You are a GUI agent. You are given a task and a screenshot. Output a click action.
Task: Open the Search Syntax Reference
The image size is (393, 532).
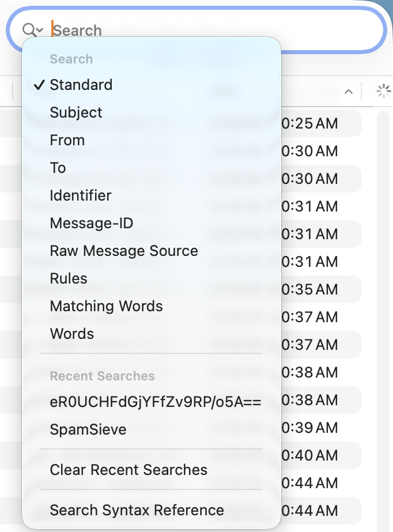tap(137, 510)
